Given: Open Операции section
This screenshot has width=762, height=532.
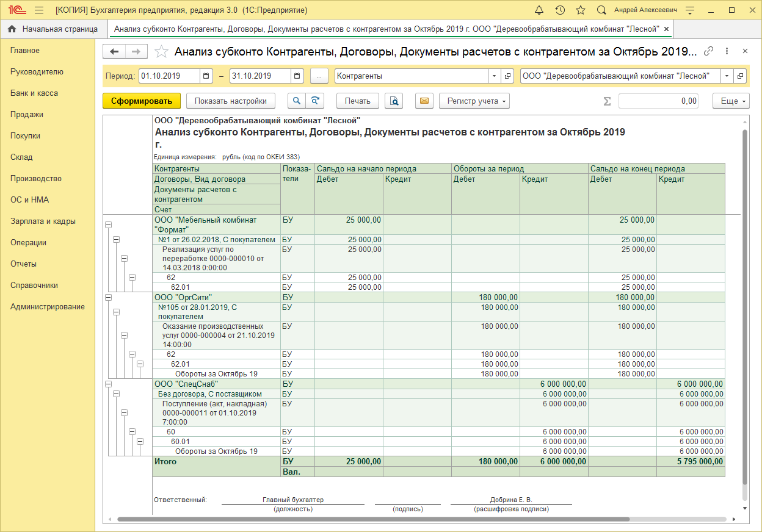Looking at the screenshot, I should (28, 243).
